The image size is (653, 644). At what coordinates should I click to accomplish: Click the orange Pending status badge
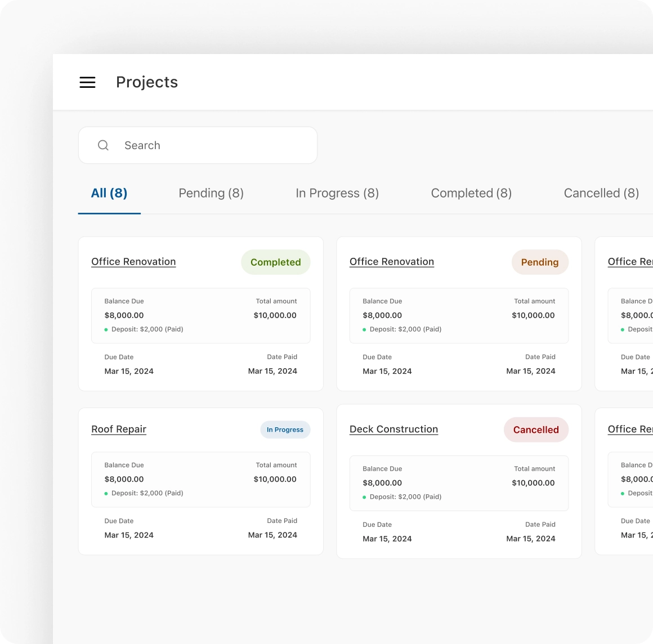(539, 262)
